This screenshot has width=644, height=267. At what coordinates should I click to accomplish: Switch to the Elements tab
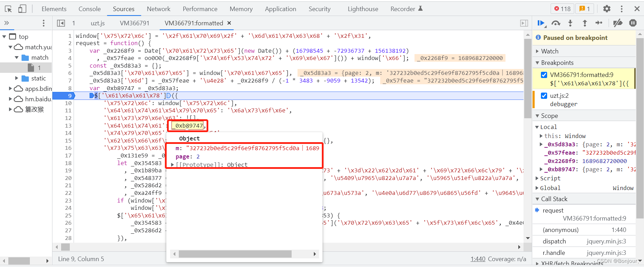[54, 9]
